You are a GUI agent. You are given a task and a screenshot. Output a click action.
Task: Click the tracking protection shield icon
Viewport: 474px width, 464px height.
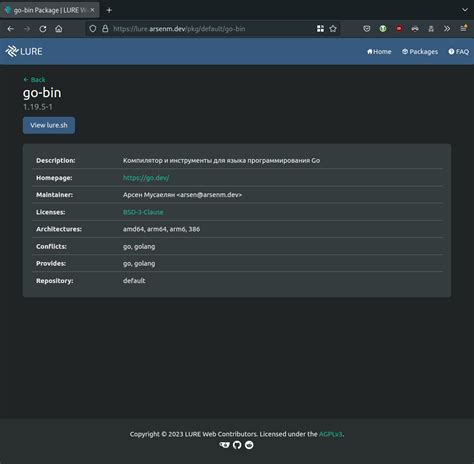click(93, 29)
